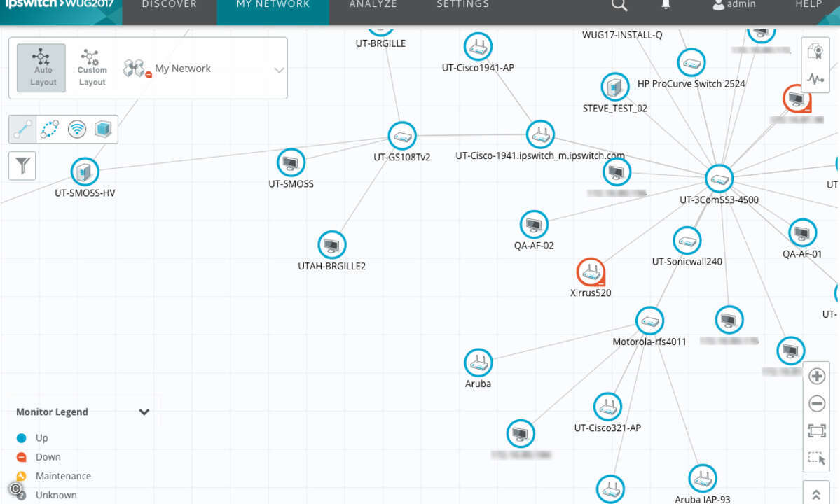Select the STEVE_TEST_02 server node

[614, 87]
